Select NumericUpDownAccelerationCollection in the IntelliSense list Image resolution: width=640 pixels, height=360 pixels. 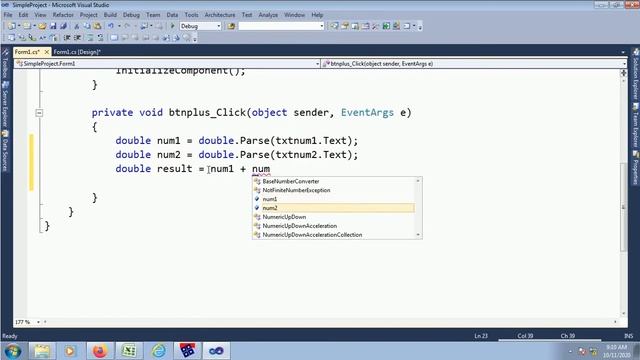(334, 235)
